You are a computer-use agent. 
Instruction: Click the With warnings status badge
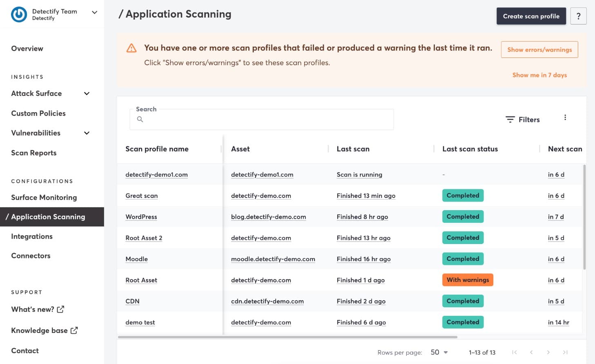(468, 280)
